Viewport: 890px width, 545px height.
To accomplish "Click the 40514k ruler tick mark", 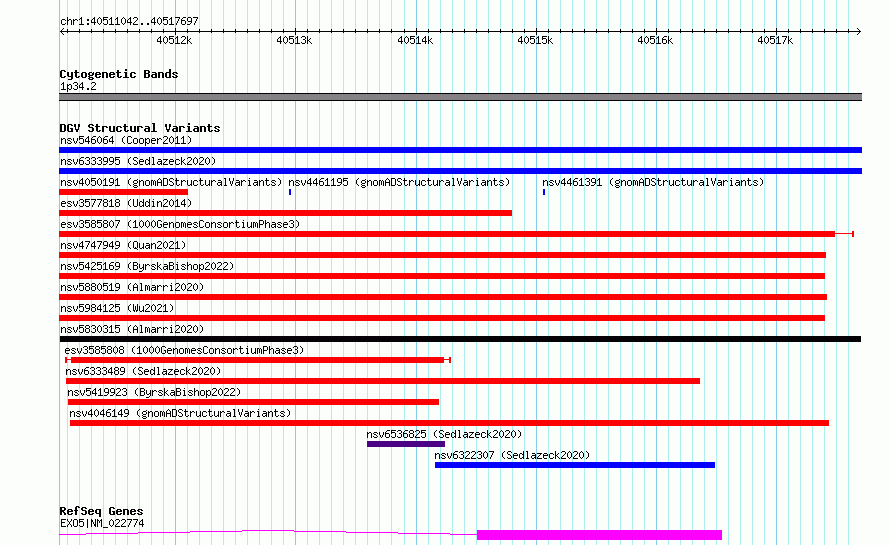I will tap(416, 31).
